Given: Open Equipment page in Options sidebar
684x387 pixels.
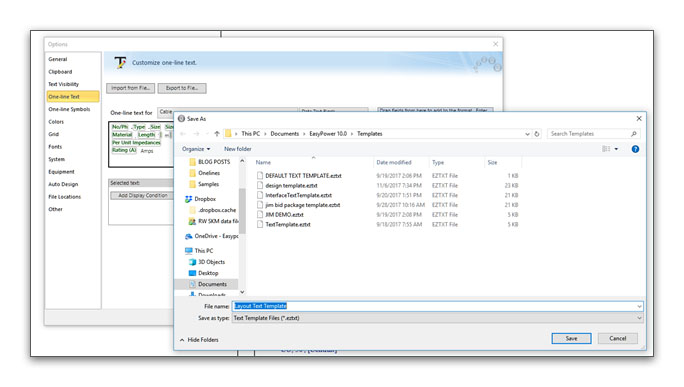Looking at the screenshot, I should coord(61,172).
